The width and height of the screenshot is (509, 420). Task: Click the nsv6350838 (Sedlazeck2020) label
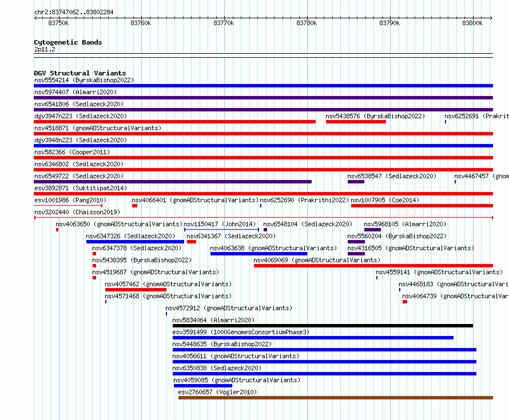point(217,368)
